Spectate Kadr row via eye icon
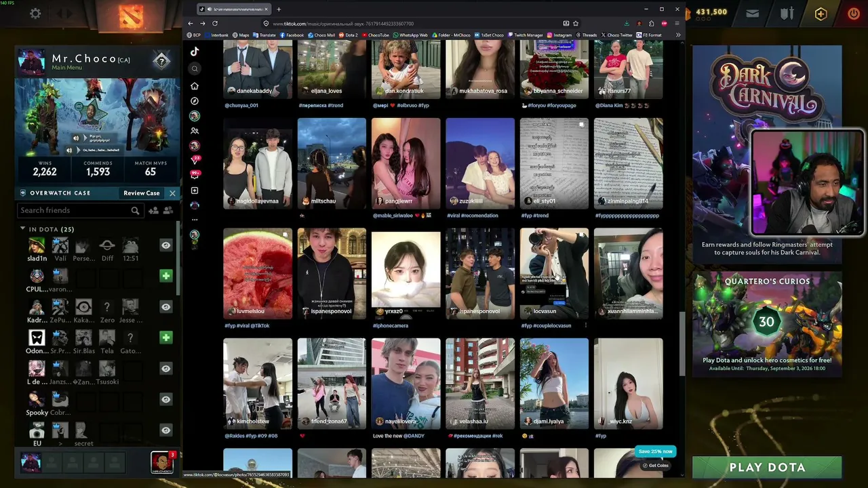 pos(165,307)
